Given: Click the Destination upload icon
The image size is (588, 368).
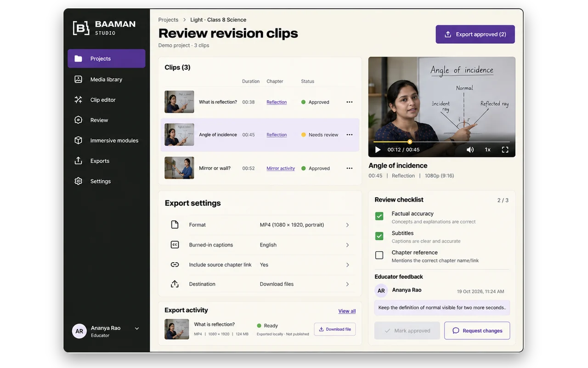Looking at the screenshot, I should 175,284.
